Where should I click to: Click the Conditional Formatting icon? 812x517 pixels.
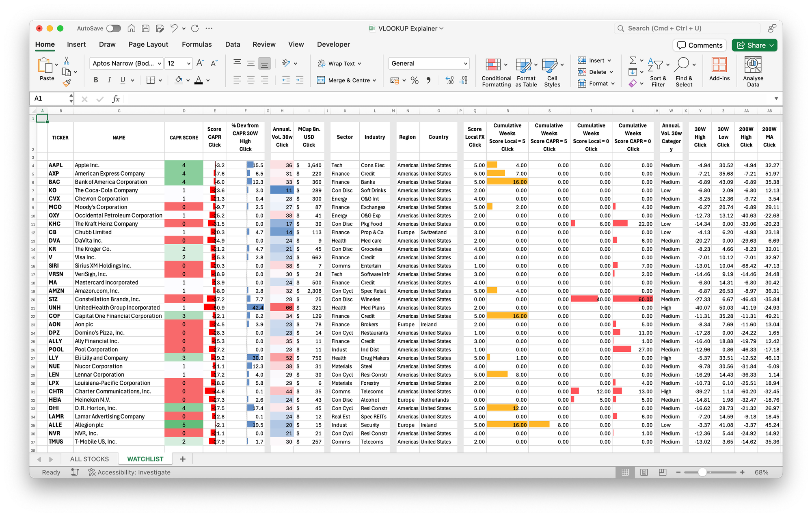click(x=493, y=65)
